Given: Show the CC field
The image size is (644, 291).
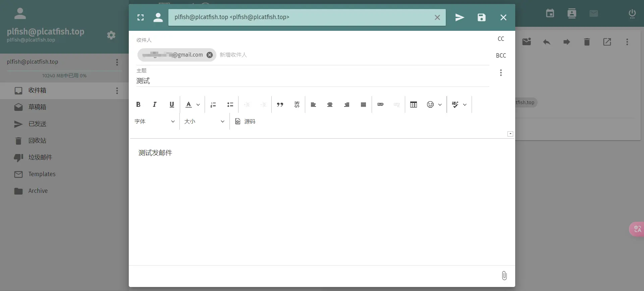Looking at the screenshot, I should tap(501, 39).
